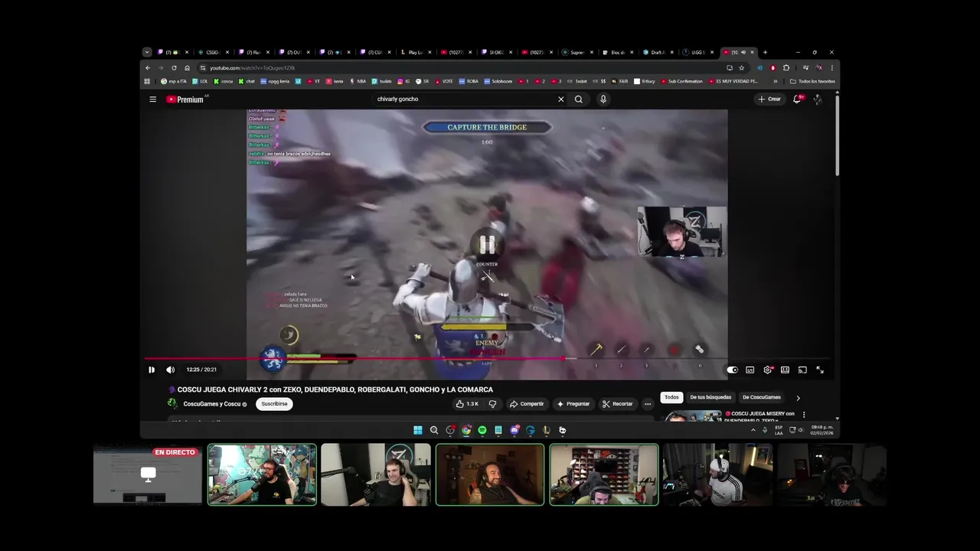The image size is (980, 551).
Task: Toggle the autoplay switch in the player
Action: [x=732, y=370]
